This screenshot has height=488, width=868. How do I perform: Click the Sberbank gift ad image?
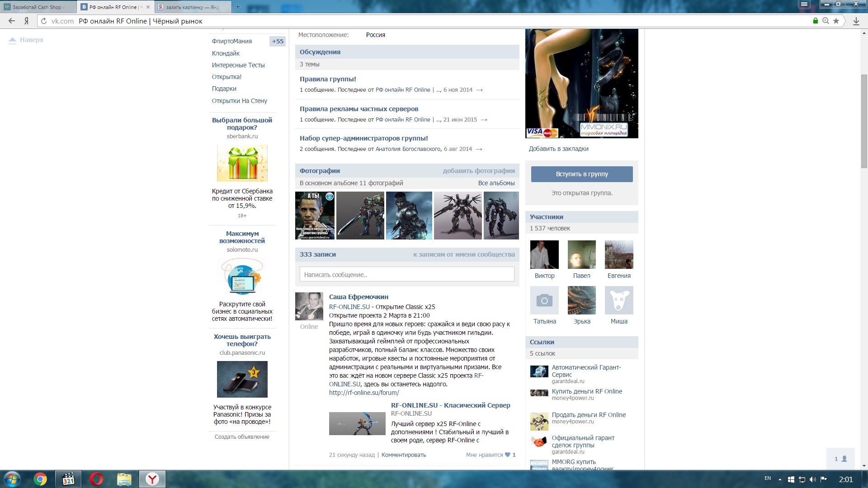[x=242, y=163]
